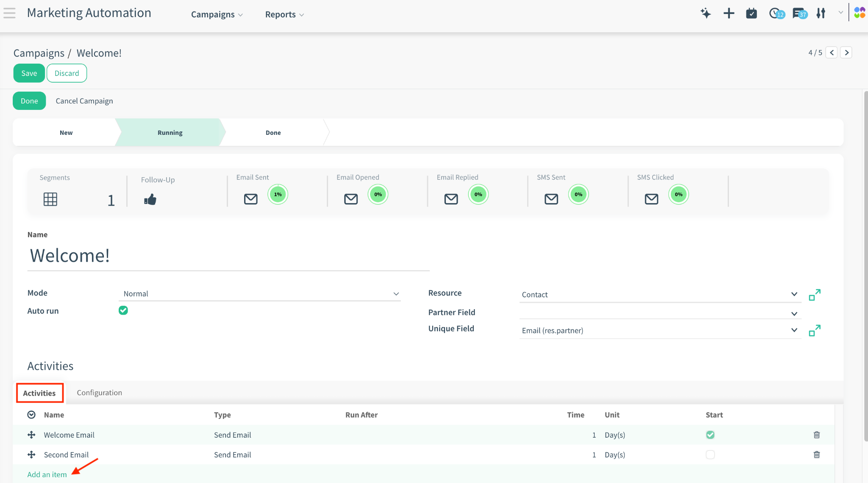Uncheck Start for Welcome Email

710,434
